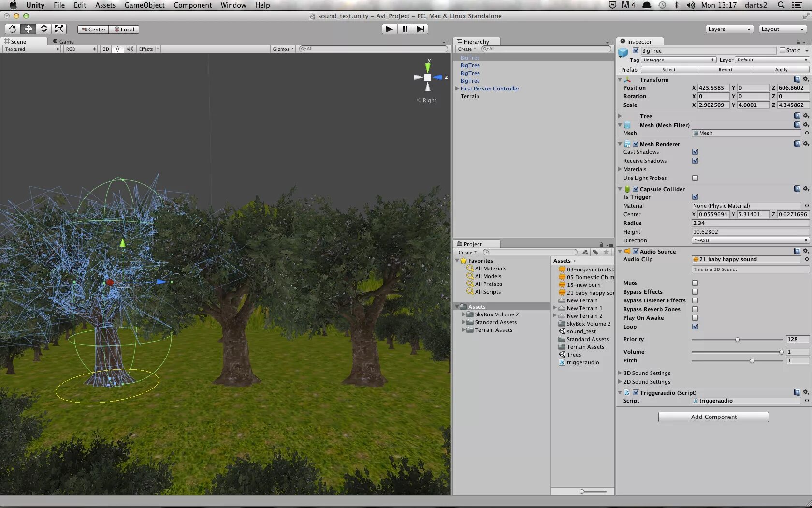This screenshot has height=508, width=812.
Task: Select the Inspector tab
Action: [639, 42]
